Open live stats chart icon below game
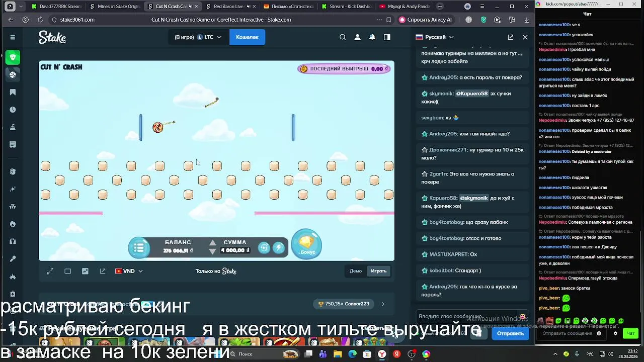This screenshot has width=644, height=362. point(85,271)
